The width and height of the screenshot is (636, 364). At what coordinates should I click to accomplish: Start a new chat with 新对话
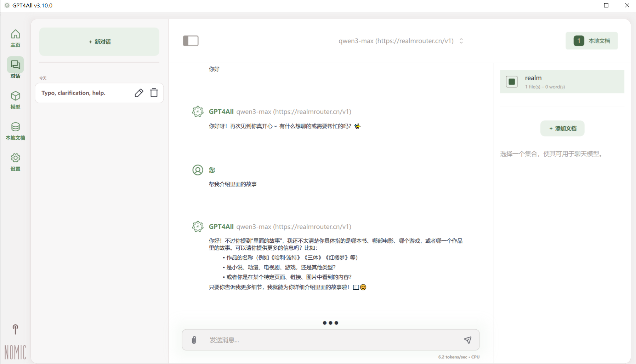(x=99, y=42)
